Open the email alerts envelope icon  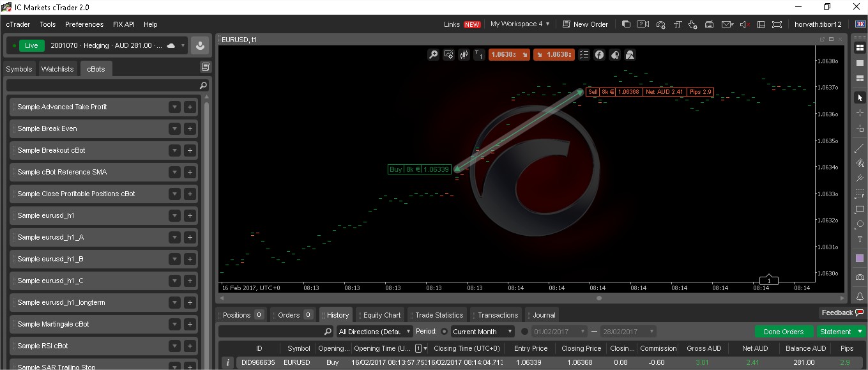pos(727,24)
